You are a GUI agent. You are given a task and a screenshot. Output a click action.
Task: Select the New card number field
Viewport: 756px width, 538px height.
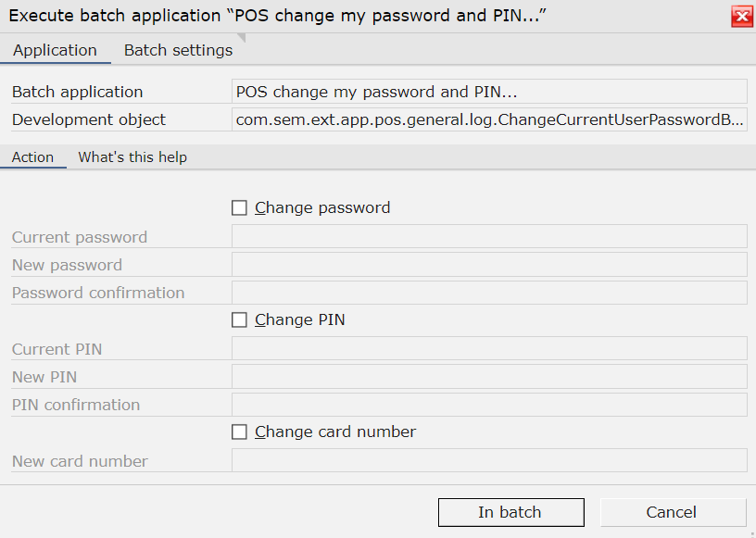pyautogui.click(x=489, y=460)
